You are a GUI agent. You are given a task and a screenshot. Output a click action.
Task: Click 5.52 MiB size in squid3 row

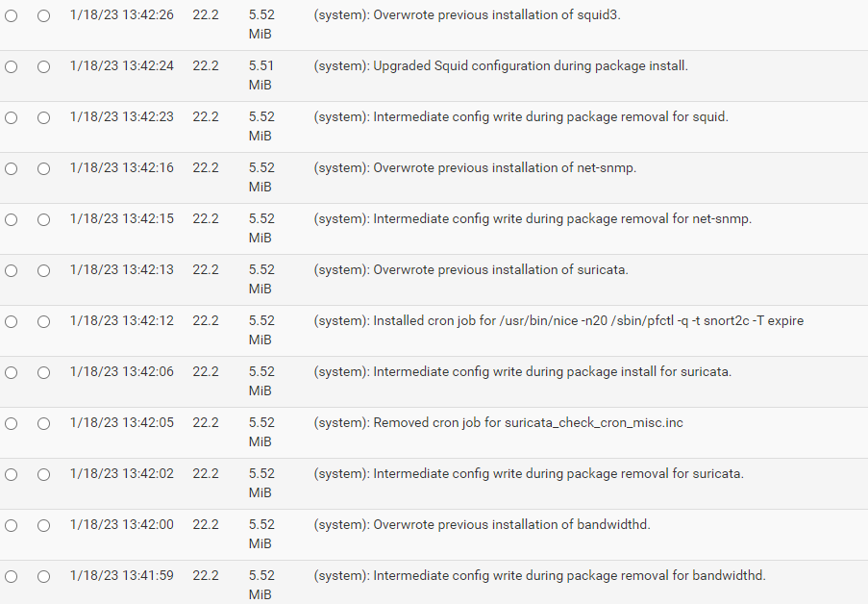[x=261, y=24]
